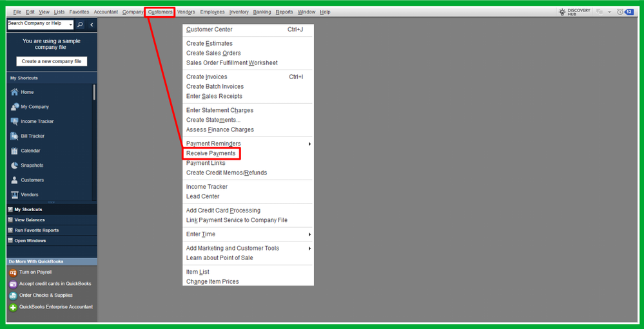Screen dimensions: 644x329
Task: Open the Snapshots pie chart icon
Action: [x=14, y=165]
